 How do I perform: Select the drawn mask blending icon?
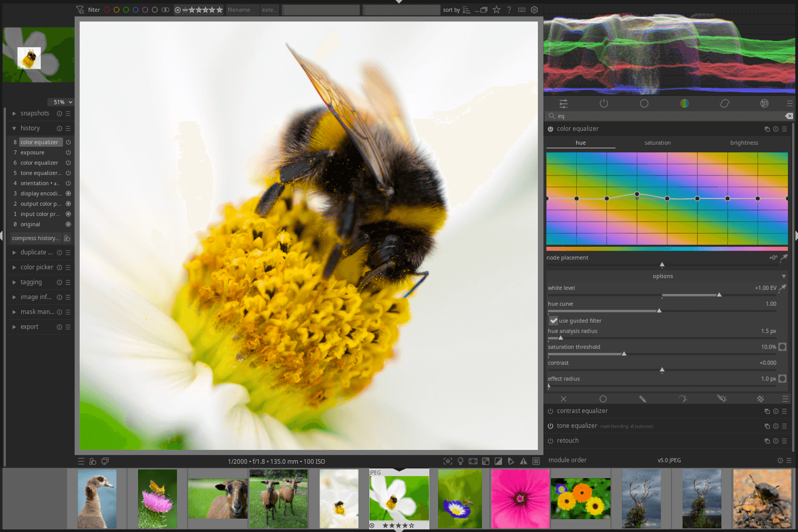642,399
